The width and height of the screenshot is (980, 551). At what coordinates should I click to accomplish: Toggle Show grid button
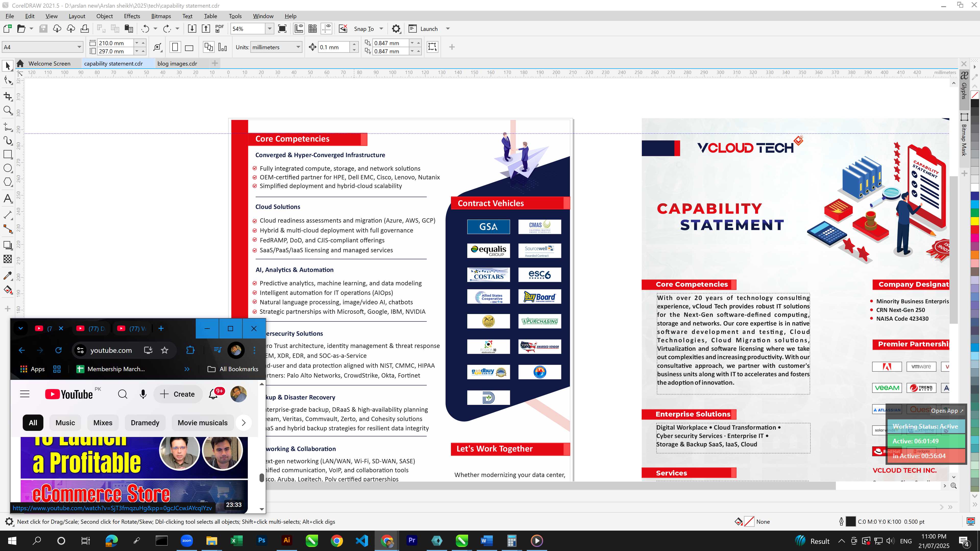coord(313,29)
